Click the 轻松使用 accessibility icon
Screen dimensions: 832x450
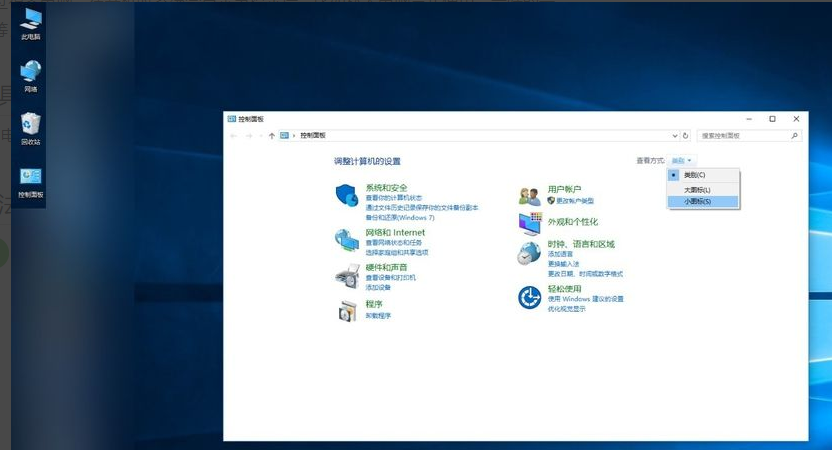529,297
